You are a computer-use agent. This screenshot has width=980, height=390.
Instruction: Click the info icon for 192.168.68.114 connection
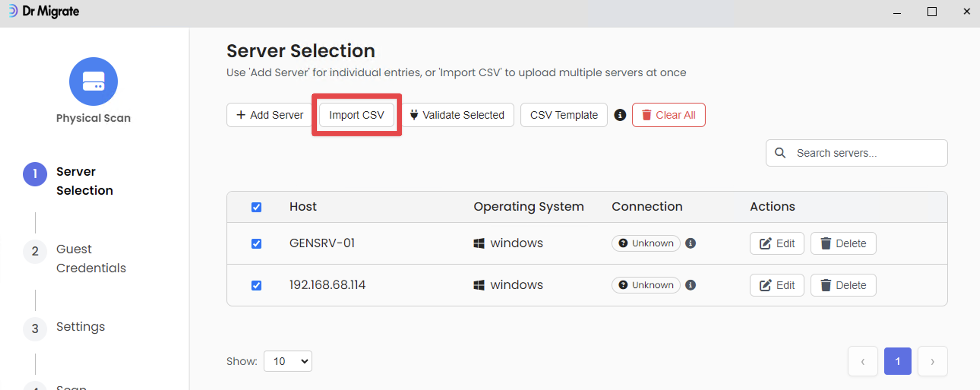click(x=690, y=285)
